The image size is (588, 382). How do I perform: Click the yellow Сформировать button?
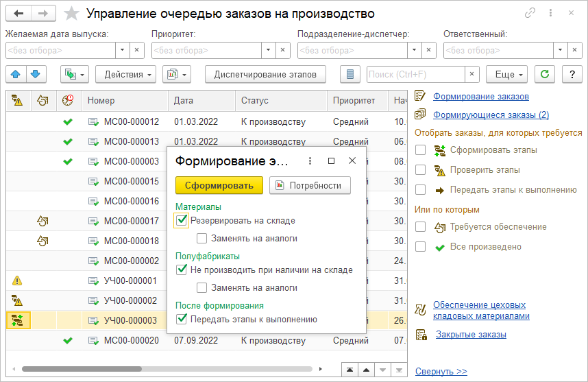(219, 185)
